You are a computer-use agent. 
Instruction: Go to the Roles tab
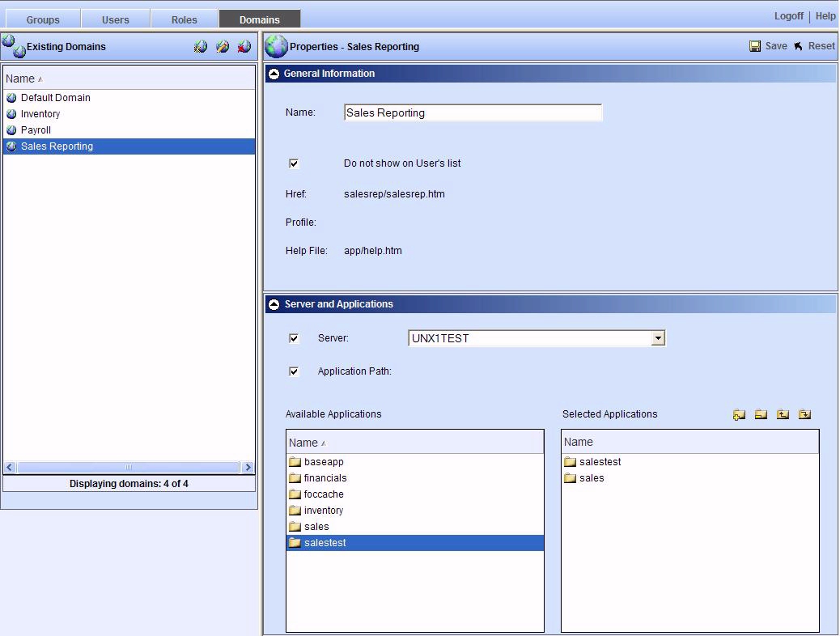click(x=185, y=19)
